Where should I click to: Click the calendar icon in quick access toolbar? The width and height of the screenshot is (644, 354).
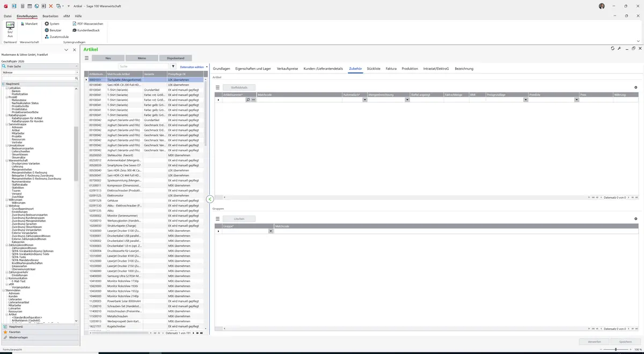coord(29,6)
